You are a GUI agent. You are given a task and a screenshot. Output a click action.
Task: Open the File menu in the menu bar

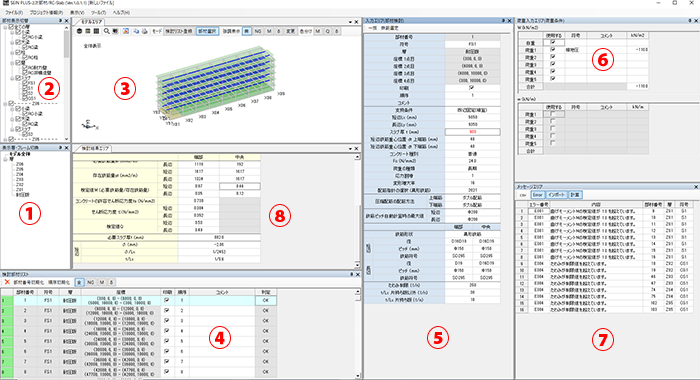click(x=14, y=13)
